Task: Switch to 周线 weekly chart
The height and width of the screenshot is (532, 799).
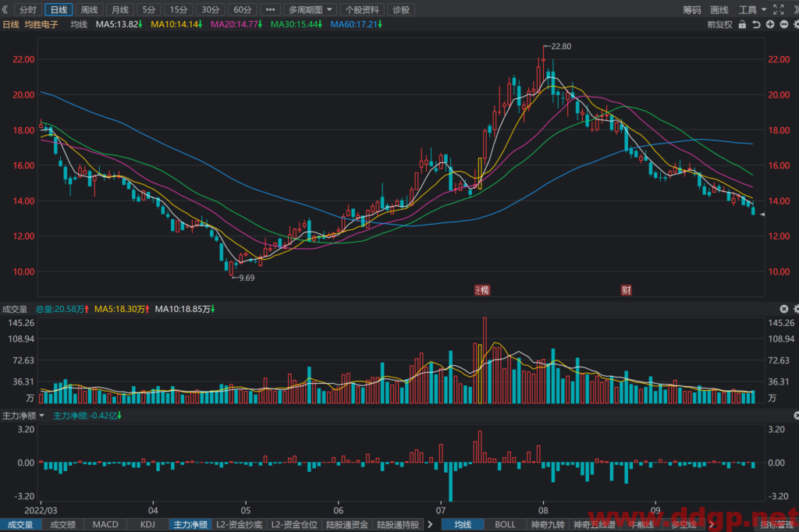Action: [89, 9]
